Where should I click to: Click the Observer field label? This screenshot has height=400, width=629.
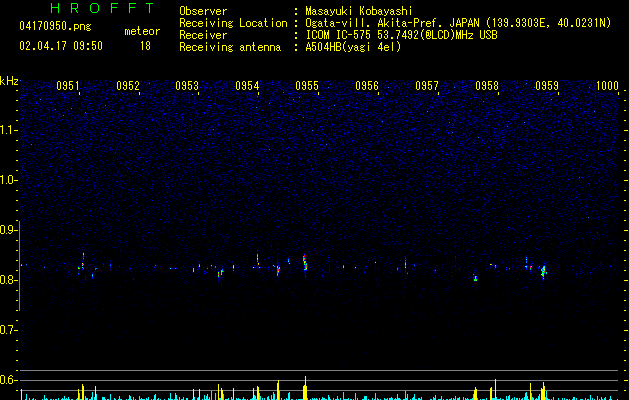pos(203,11)
